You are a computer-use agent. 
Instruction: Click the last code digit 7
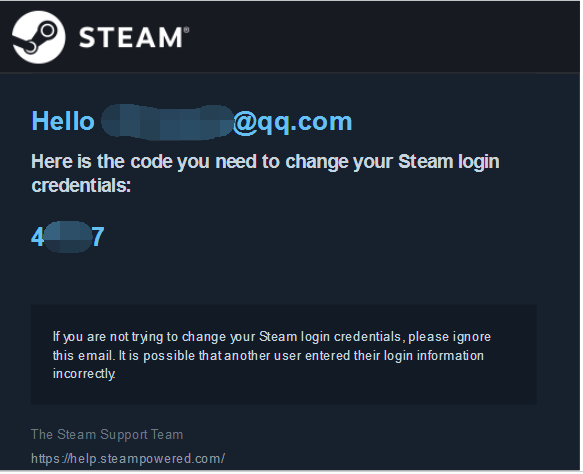tap(98, 237)
